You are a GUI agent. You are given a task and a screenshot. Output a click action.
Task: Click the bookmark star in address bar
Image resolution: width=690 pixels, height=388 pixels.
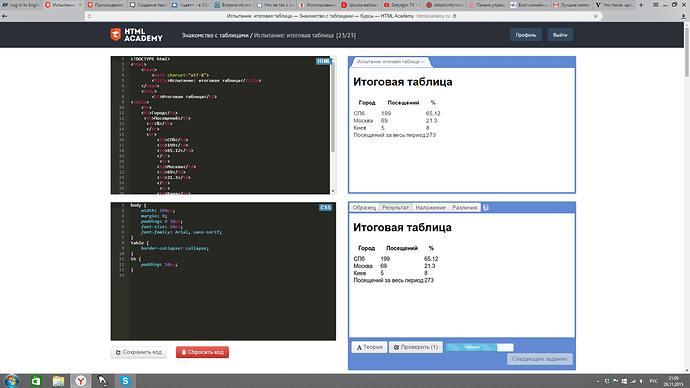(x=595, y=16)
